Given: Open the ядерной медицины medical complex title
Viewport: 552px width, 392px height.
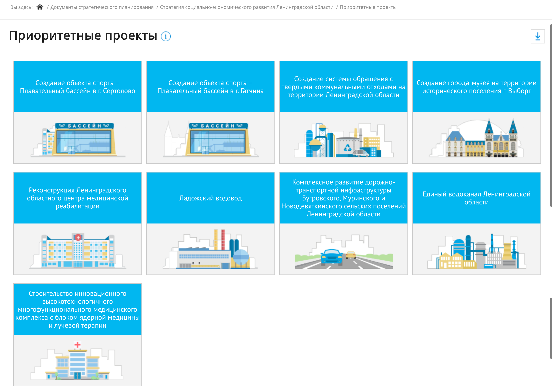Looking at the screenshot, I should click(x=77, y=310).
